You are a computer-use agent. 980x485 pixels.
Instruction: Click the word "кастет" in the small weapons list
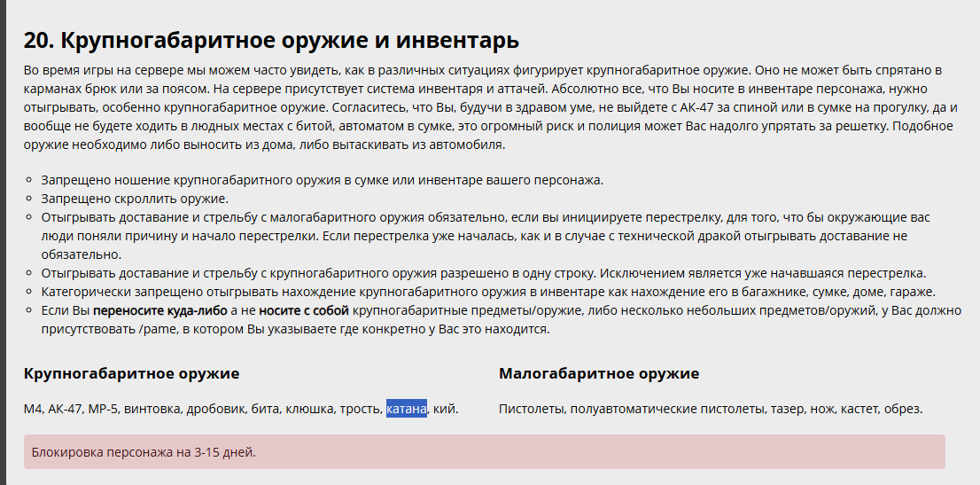click(x=859, y=409)
